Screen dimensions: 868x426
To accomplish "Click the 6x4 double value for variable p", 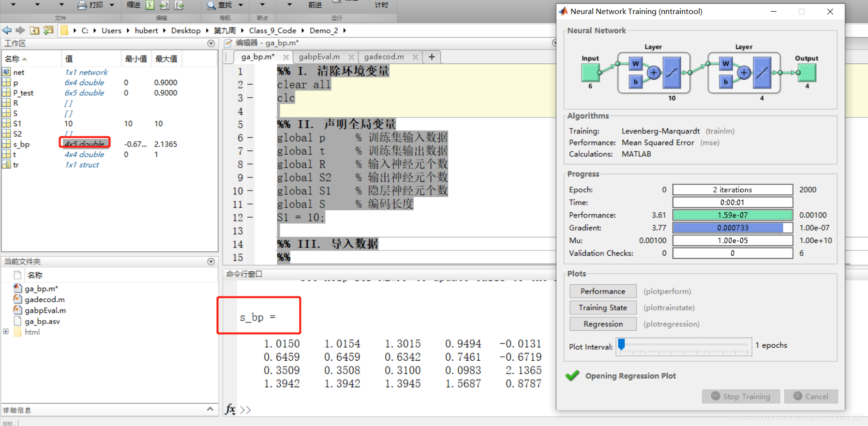I will (x=84, y=83).
